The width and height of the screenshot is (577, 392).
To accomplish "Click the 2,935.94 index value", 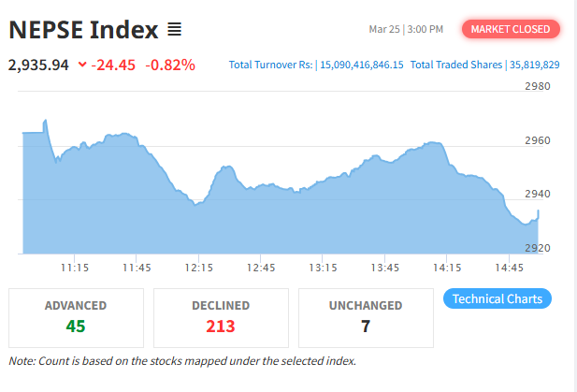I will point(38,65).
